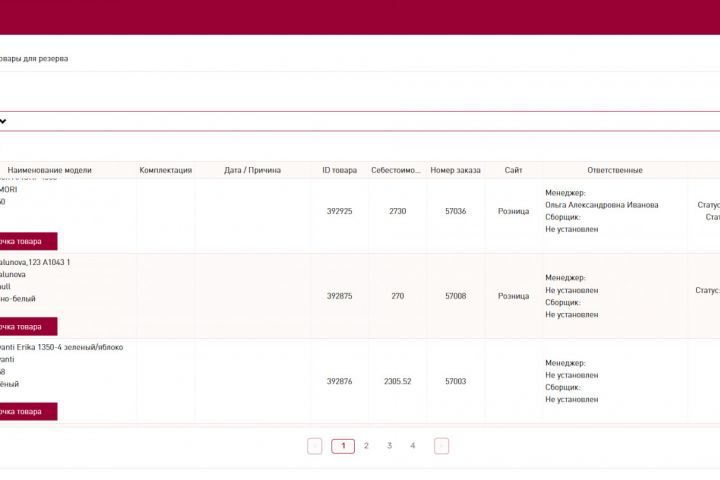Click the Себестоимость column header

[396, 170]
